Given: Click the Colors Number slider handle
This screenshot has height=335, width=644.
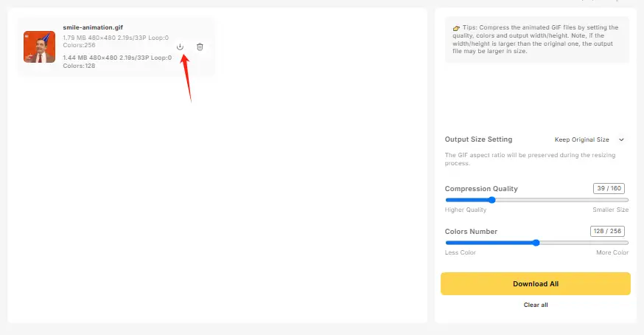Looking at the screenshot, I should [536, 243].
